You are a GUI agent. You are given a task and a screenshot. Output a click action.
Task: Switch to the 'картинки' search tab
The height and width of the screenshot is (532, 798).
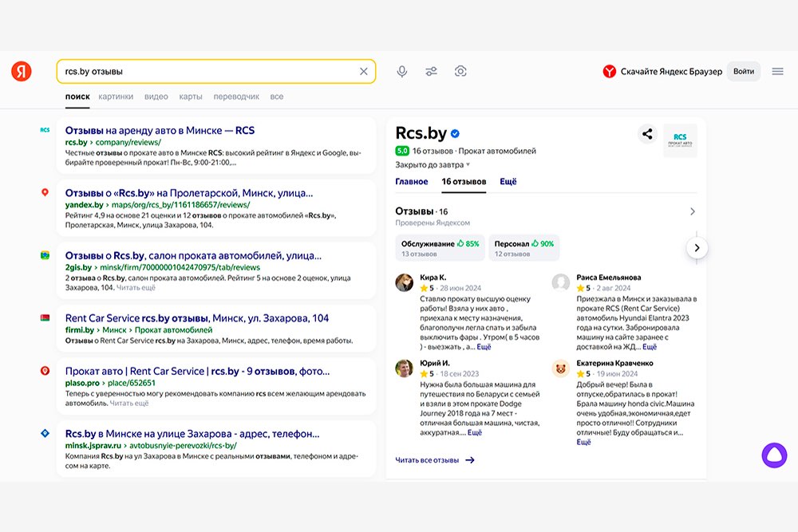pos(116,97)
